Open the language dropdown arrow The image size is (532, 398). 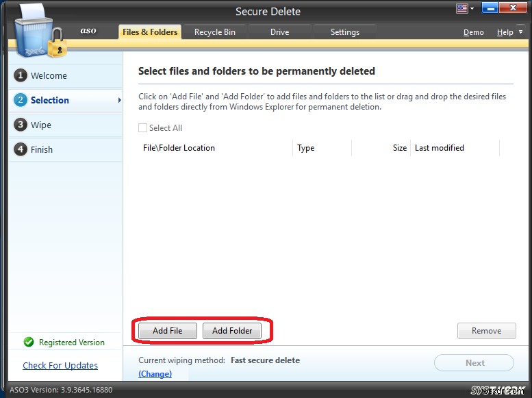pyautogui.click(x=472, y=10)
